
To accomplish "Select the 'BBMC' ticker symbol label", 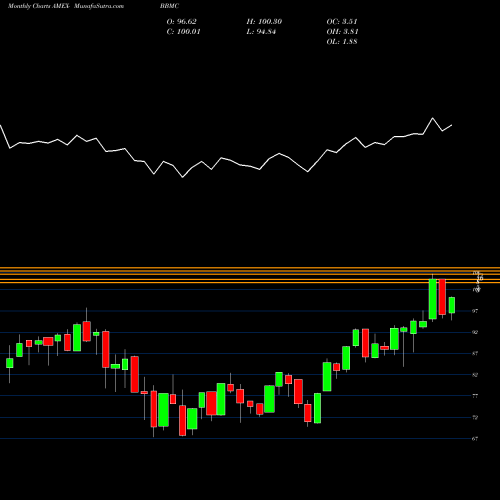I will click(169, 6).
